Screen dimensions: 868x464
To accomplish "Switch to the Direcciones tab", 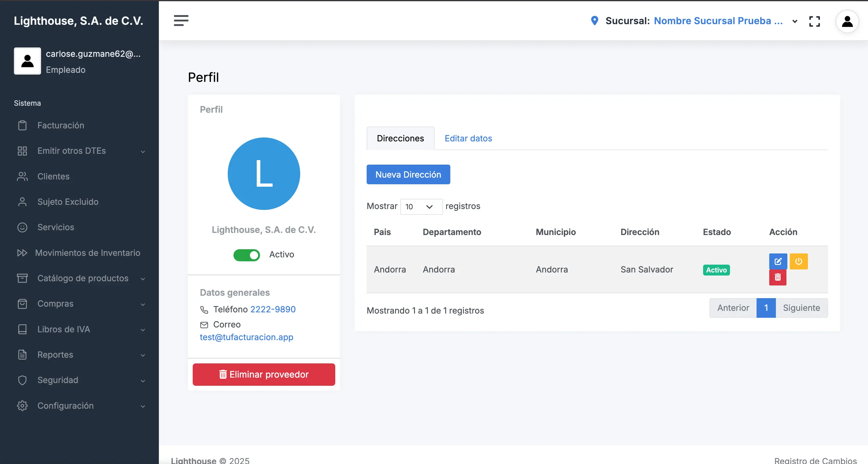I will (x=400, y=138).
